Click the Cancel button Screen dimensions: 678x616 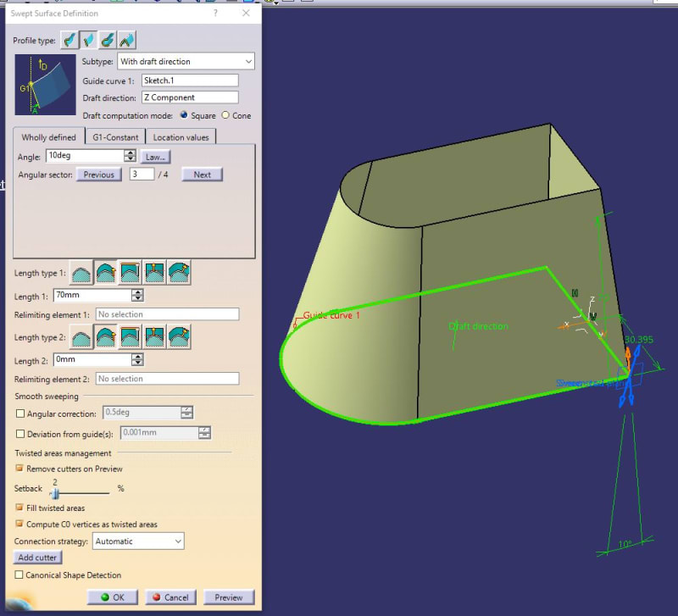click(170, 597)
